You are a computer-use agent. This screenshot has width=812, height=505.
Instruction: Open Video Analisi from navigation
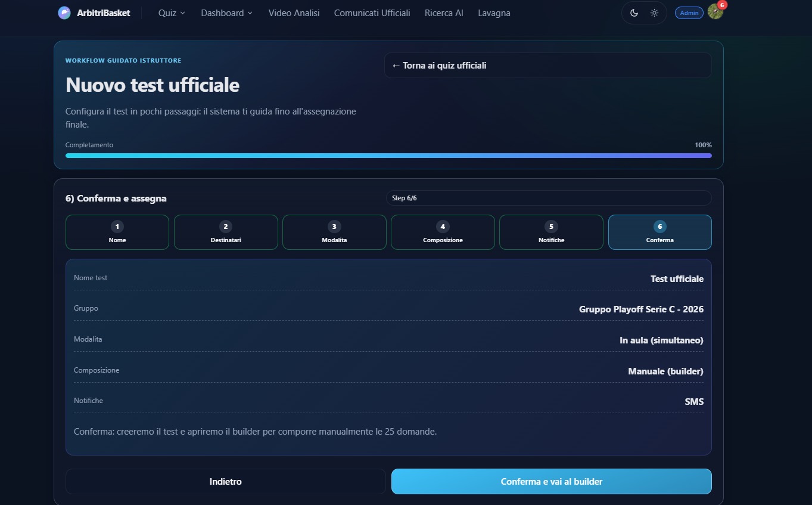[294, 13]
